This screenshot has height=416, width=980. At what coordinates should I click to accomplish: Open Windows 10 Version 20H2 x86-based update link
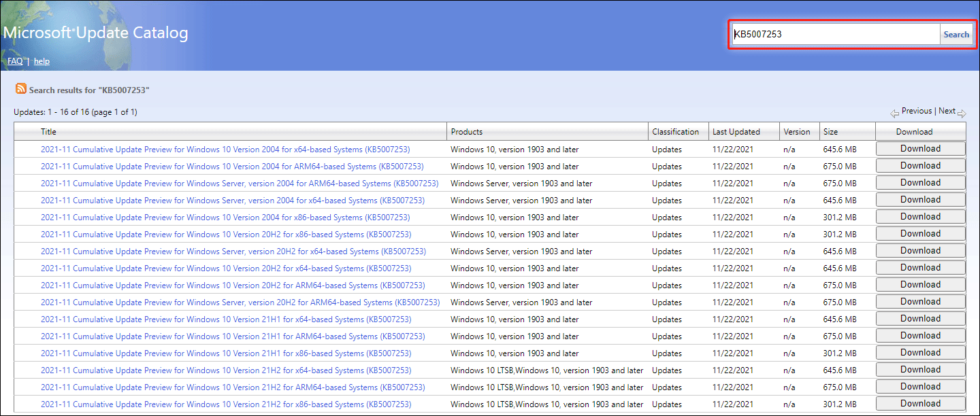point(226,235)
